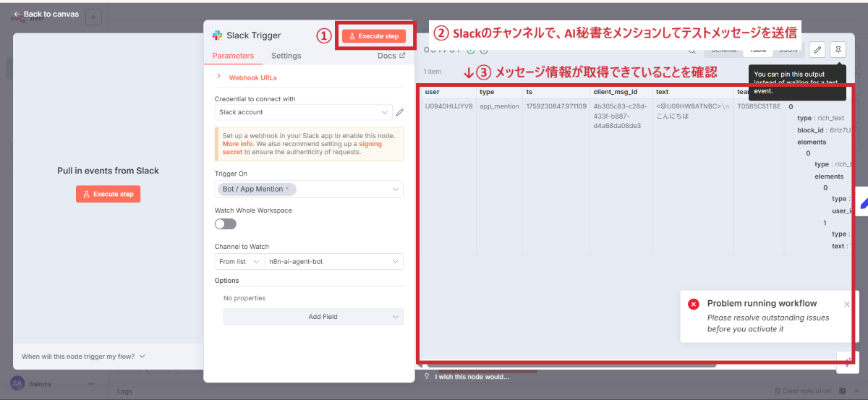Open the From list mode dropdown
The height and width of the screenshot is (400, 868).
click(x=239, y=261)
